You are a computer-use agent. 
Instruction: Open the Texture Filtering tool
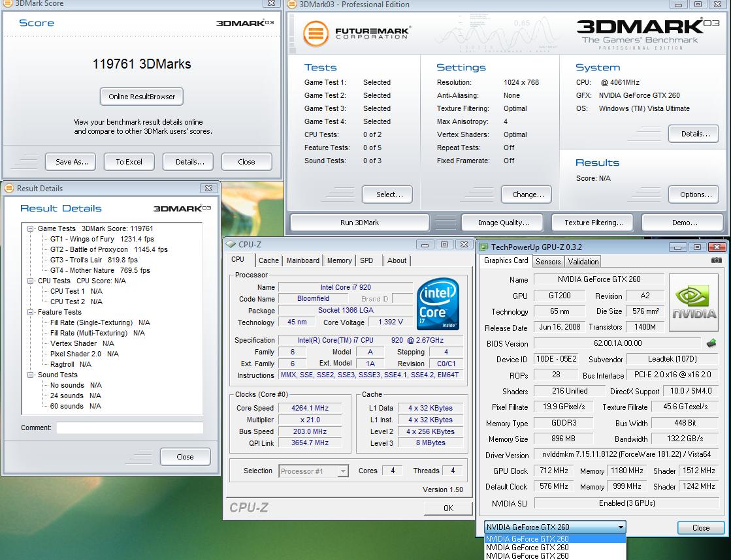pyautogui.click(x=593, y=222)
